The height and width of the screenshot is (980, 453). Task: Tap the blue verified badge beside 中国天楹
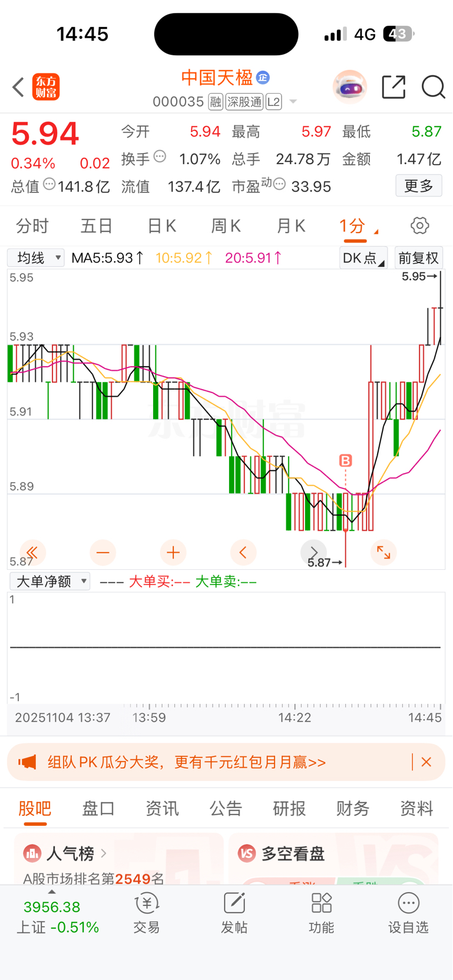(263, 77)
